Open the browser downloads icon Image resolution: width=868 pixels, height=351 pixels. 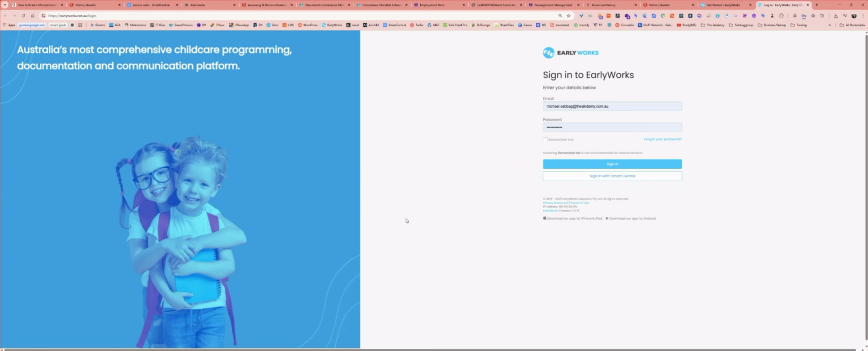click(835, 16)
